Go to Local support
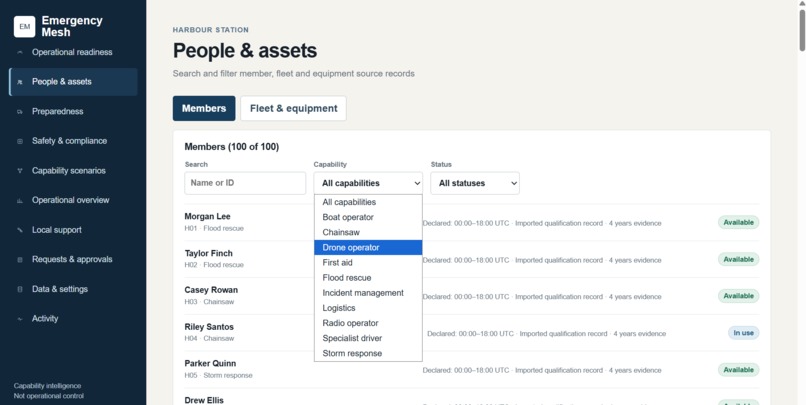The height and width of the screenshot is (405, 806). pos(73,230)
